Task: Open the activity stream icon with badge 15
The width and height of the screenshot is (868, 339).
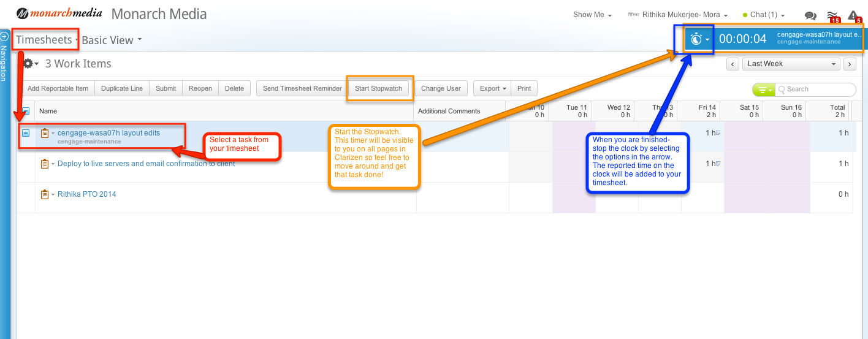Action: [x=832, y=16]
